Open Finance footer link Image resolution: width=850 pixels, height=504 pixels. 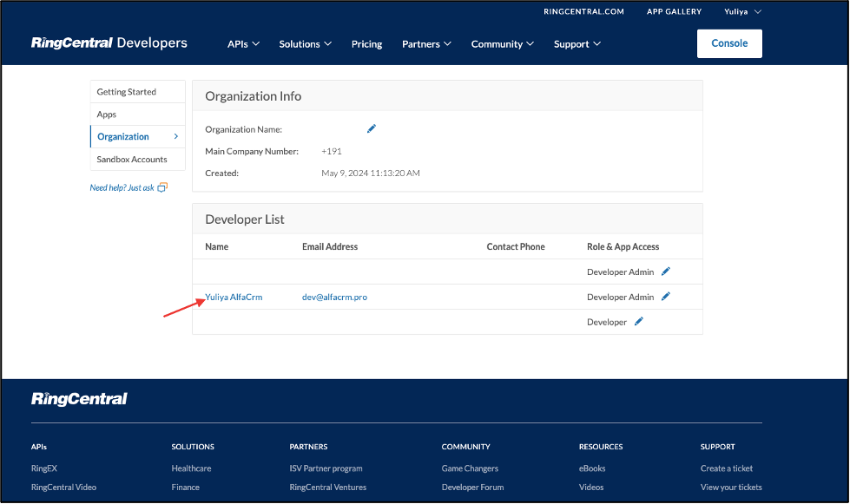186,488
